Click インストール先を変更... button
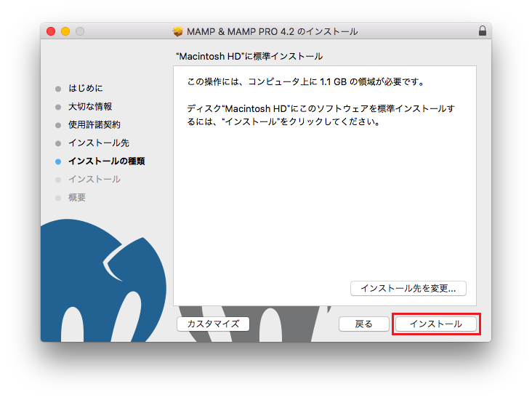Viewport: 532px width, 400px height. click(408, 288)
